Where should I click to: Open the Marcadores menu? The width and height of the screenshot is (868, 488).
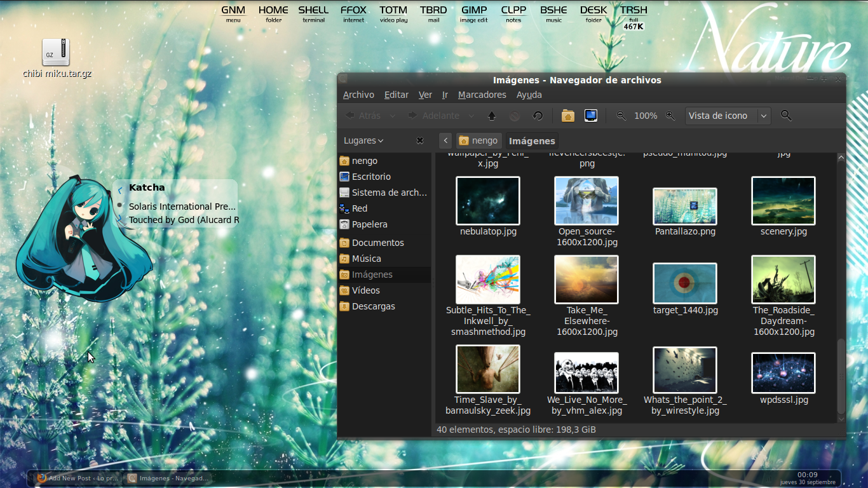482,95
